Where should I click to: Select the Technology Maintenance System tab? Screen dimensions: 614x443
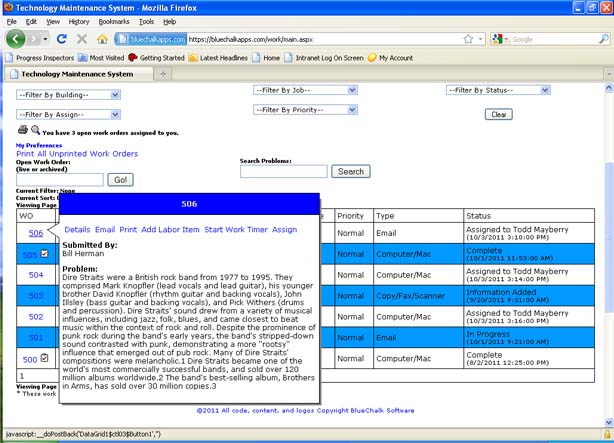click(78, 74)
